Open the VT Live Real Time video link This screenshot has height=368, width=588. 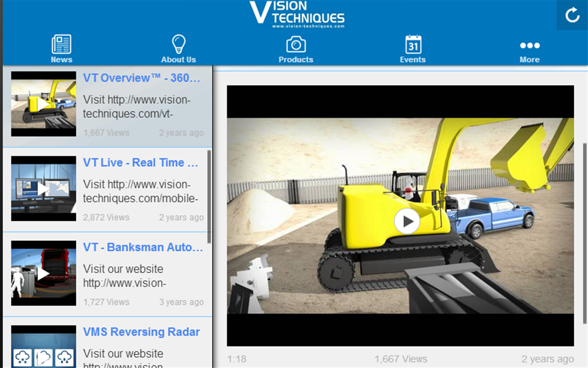click(141, 162)
